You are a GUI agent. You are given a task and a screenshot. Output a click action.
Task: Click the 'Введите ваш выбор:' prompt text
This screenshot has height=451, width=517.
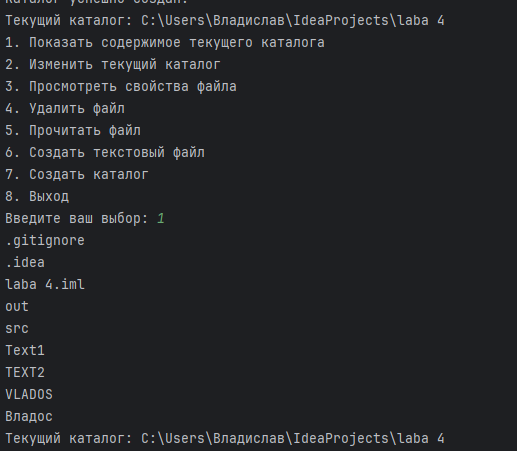[77, 219]
